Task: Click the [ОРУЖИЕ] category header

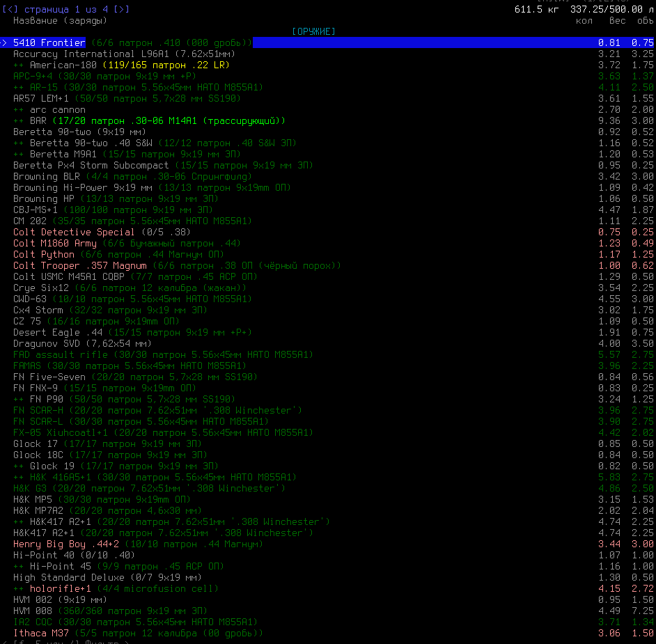Action: coord(314,32)
